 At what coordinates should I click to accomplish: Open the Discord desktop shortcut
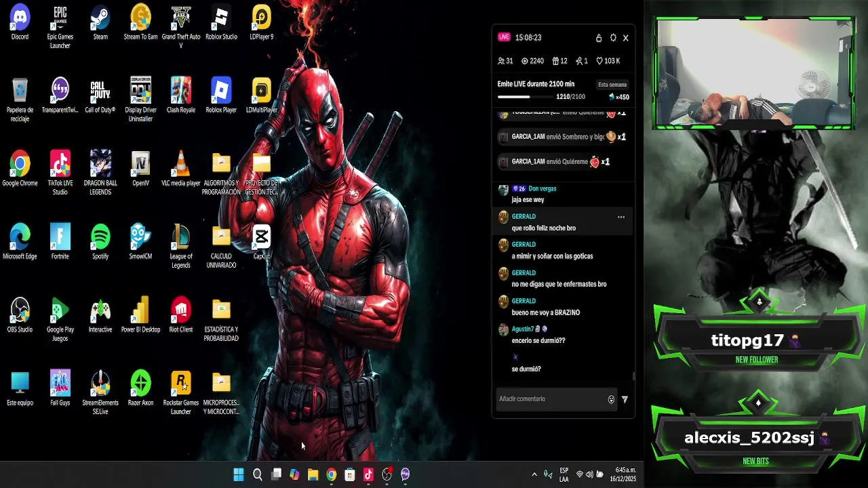tap(20, 23)
